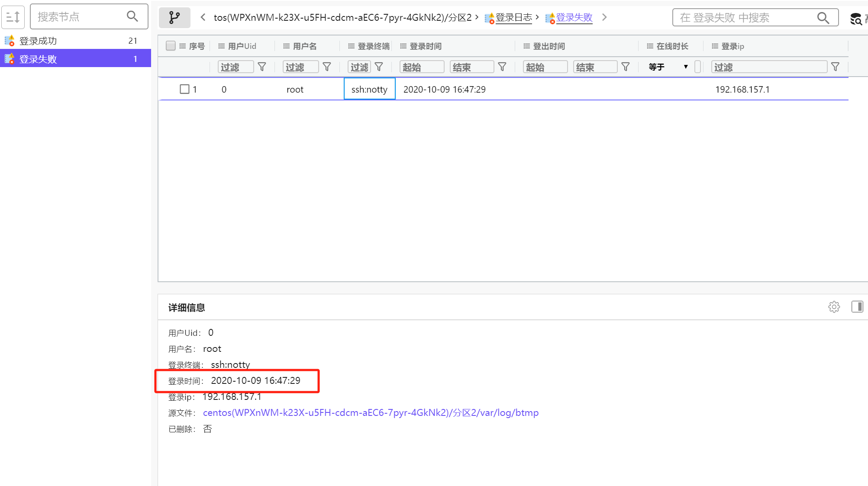The height and width of the screenshot is (486, 868).
Task: Select 登录成功 in the left tree
Action: click(x=38, y=41)
